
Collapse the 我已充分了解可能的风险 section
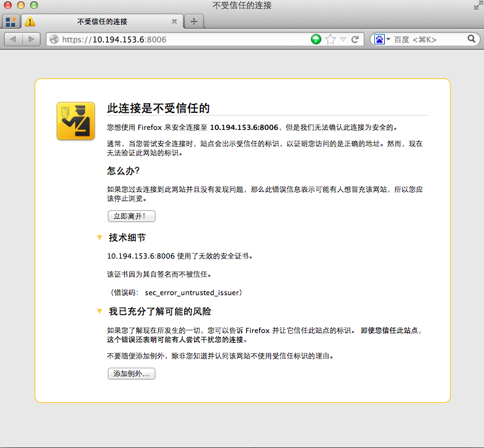coord(99,312)
